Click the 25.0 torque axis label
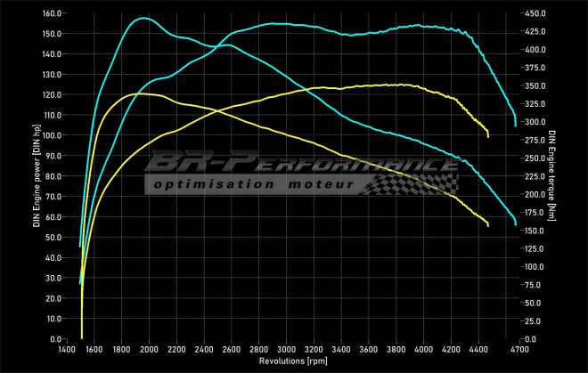 533,321
